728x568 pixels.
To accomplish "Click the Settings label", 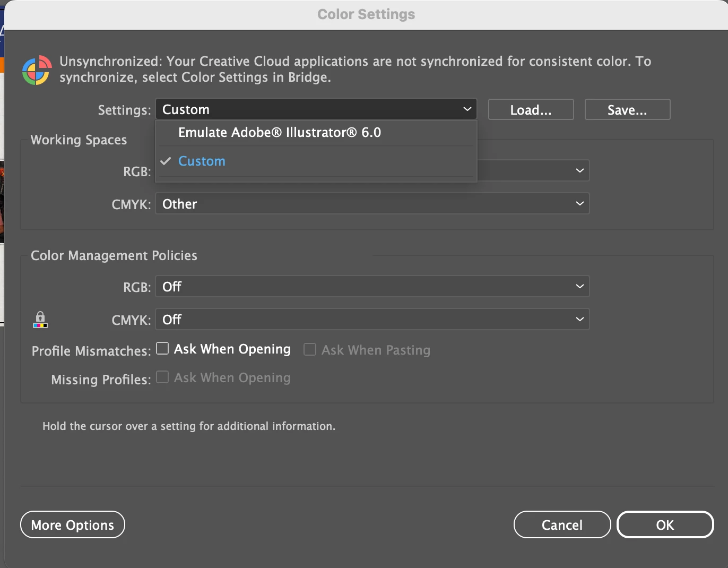I will click(x=125, y=110).
